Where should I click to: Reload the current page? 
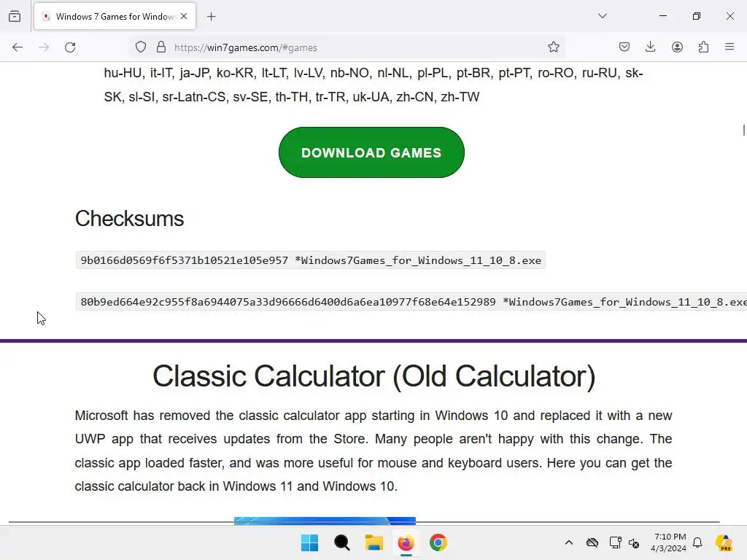(70, 47)
